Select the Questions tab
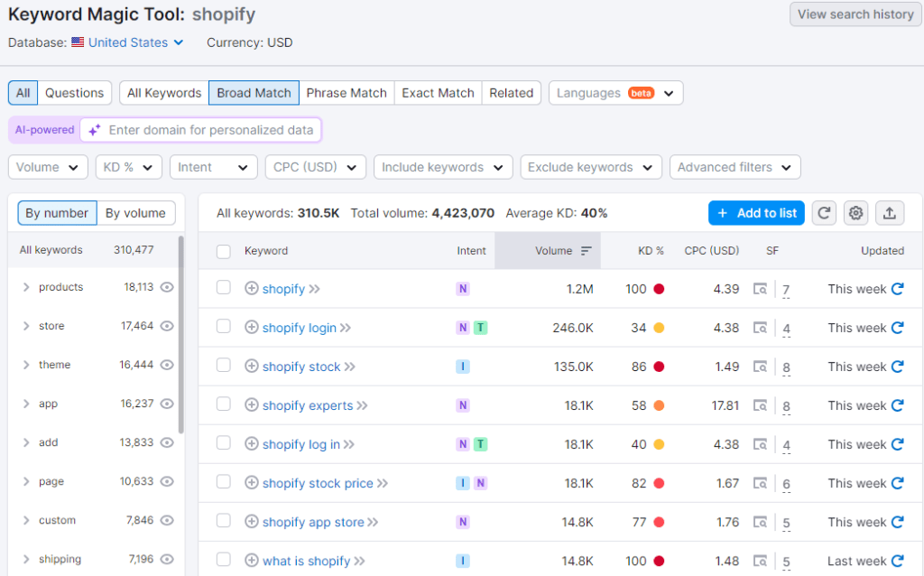The height and width of the screenshot is (576, 924). (x=74, y=93)
